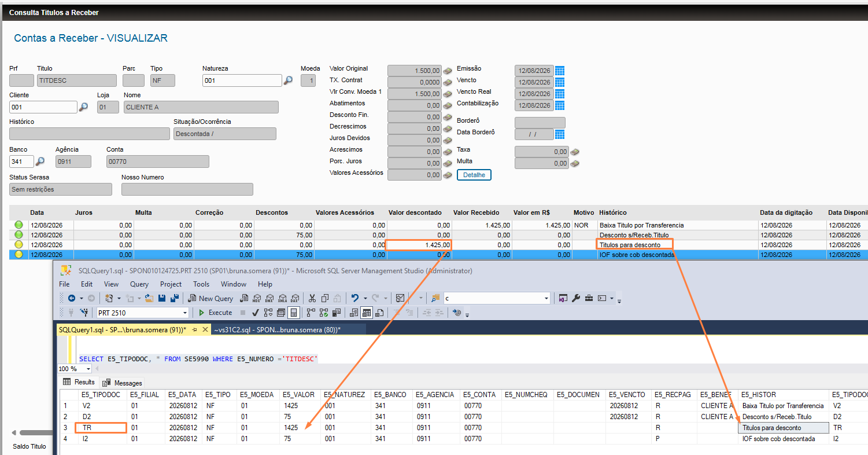Open the find combo box dropdown arrow
This screenshot has height=455, width=868.
pos(546,299)
